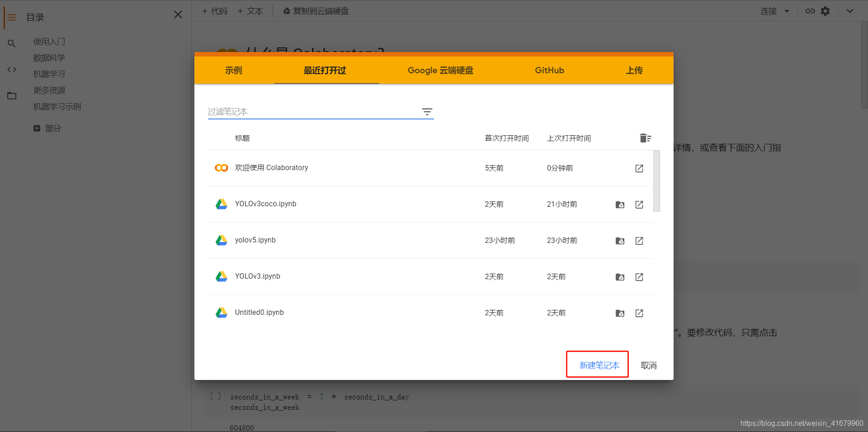Click the 连接 connect button
Image resolution: width=868 pixels, height=432 pixels.
coord(769,11)
